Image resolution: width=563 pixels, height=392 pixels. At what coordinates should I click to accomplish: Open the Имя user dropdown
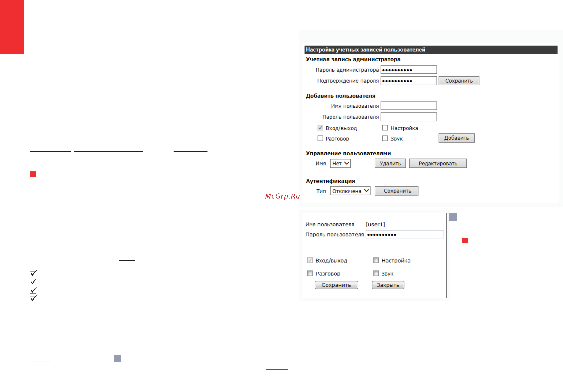(340, 163)
